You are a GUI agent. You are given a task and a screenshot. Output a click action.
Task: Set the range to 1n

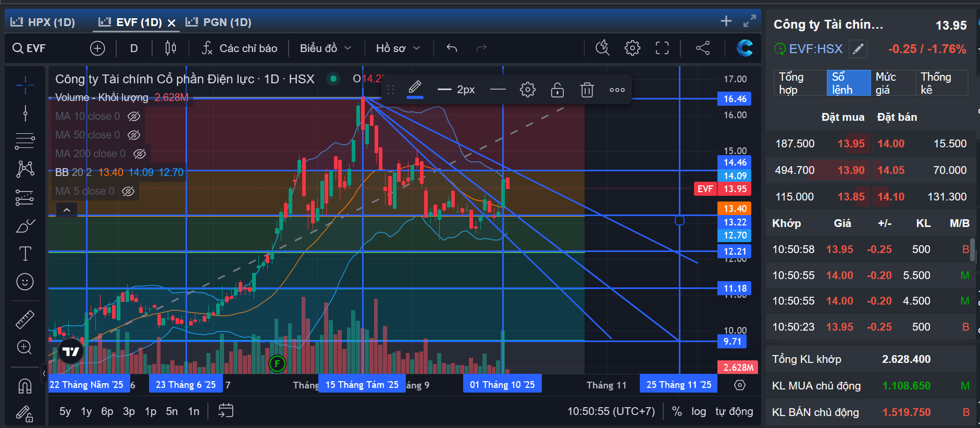click(x=194, y=411)
